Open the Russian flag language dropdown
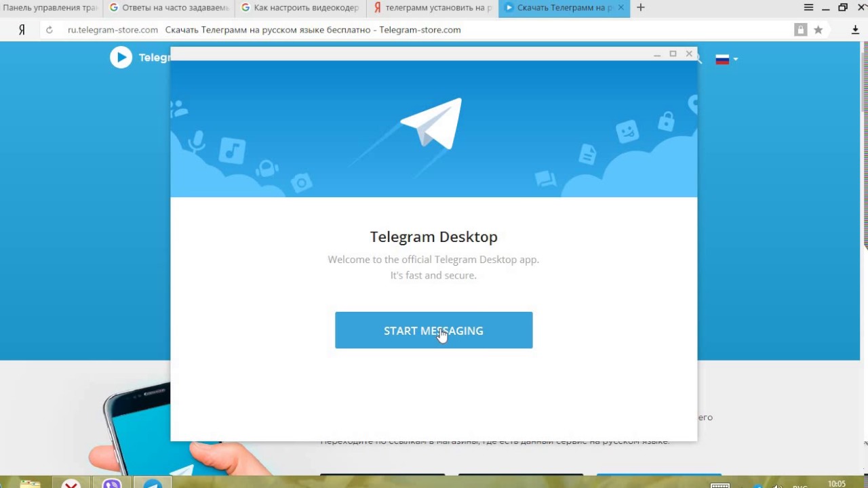 726,60
